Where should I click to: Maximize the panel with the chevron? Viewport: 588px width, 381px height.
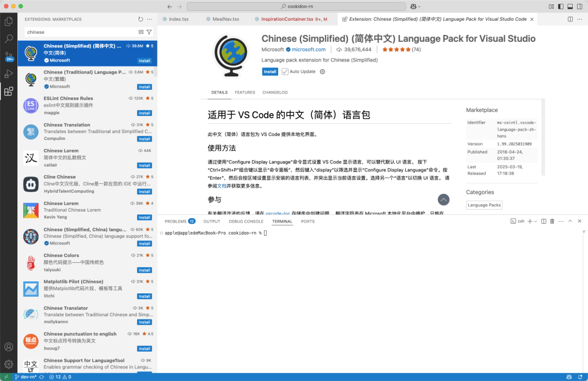tap(570, 221)
